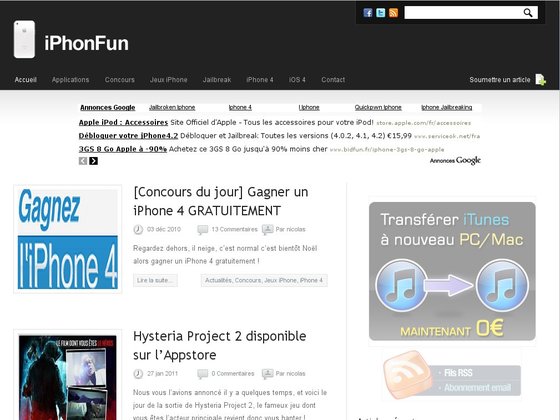This screenshot has height=420, width=560.
Task: Open the Facebook icon in header
Action: [x=368, y=13]
